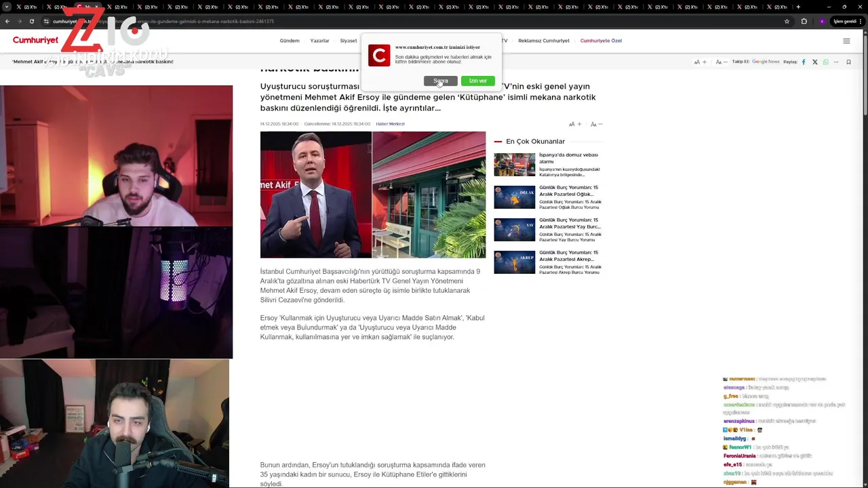Viewport: 868px width, 488px height.
Task: Click the paragraph starting Bunun ardından, Ersoy'un
Action: tap(373, 474)
